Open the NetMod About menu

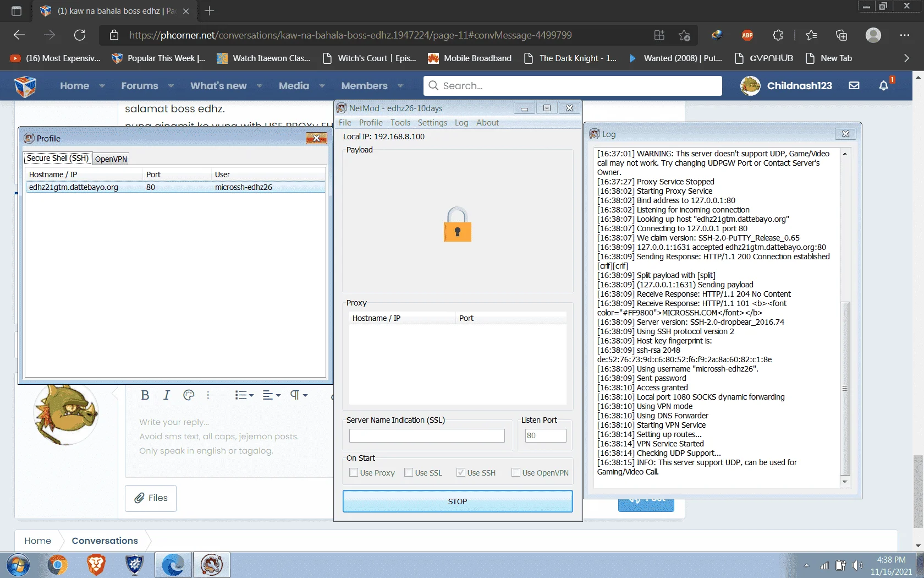[x=487, y=123]
